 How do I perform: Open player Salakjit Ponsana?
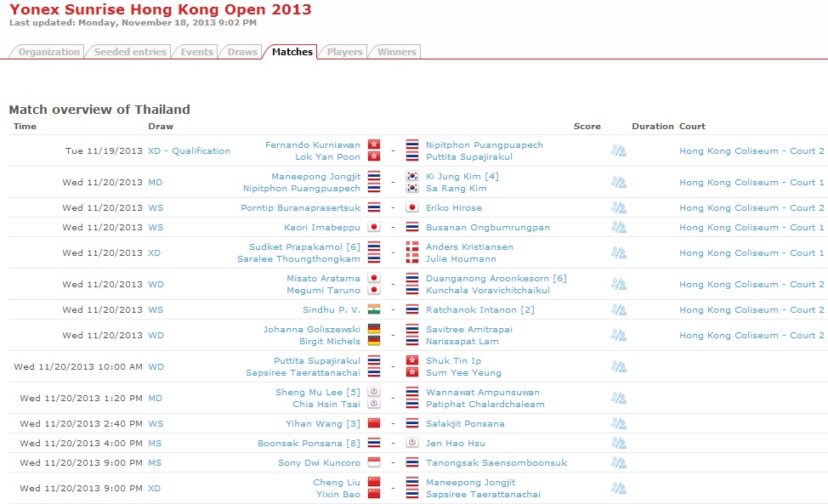(x=465, y=424)
